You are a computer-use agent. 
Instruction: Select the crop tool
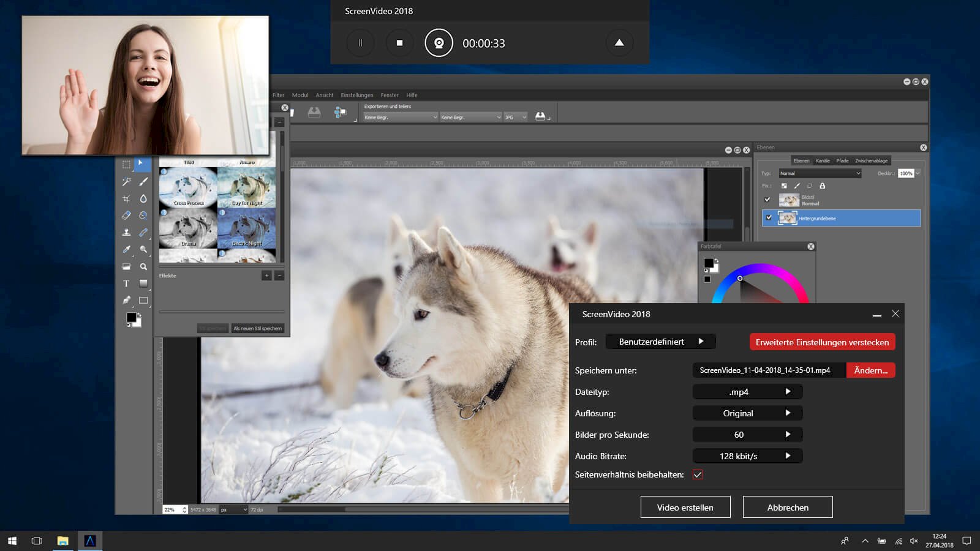(x=126, y=198)
